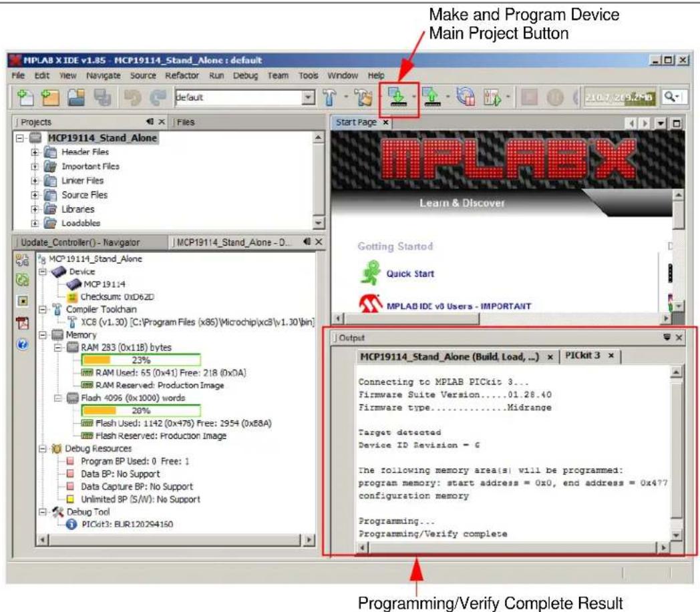Click Make and Program Device Main Project
Screen dimensions: 700x612
[x=397, y=97]
